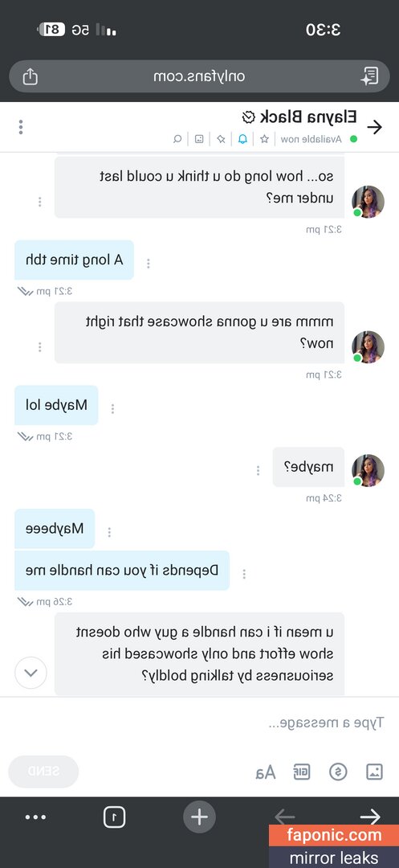Open the browser tabs counter
Viewport: 399px width, 868px height.
click(x=114, y=817)
